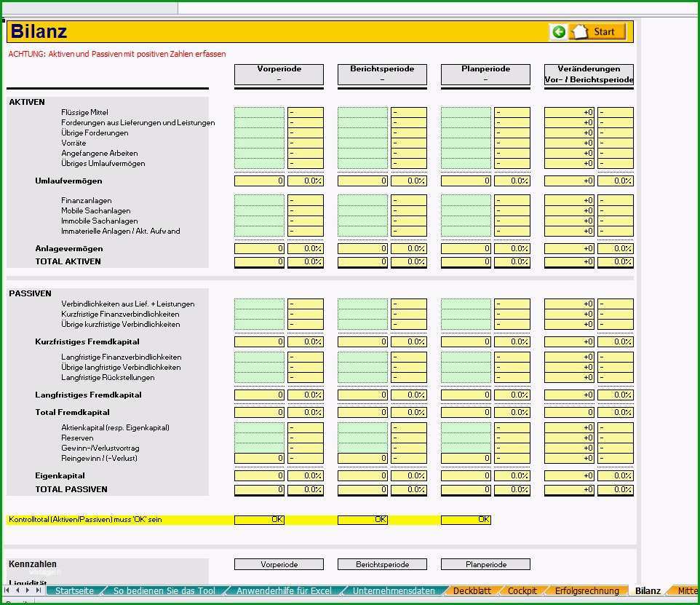The image size is (700, 605).
Task: Click the red ACHTUNG warning text
Action: click(117, 54)
